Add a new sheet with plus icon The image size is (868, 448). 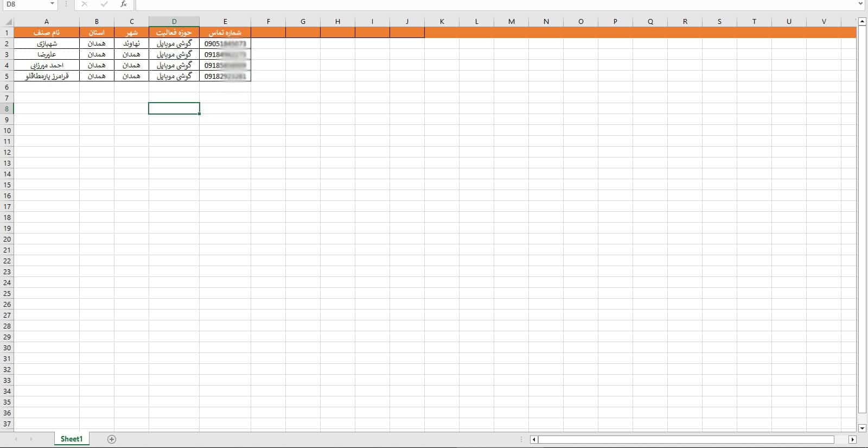point(112,439)
